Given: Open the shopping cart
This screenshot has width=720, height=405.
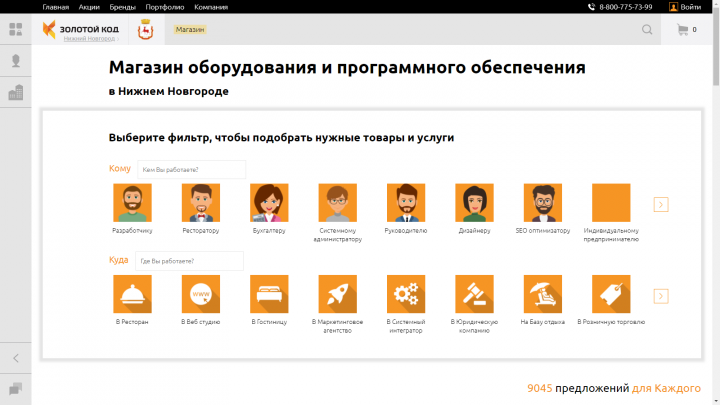Looking at the screenshot, I should [683, 30].
